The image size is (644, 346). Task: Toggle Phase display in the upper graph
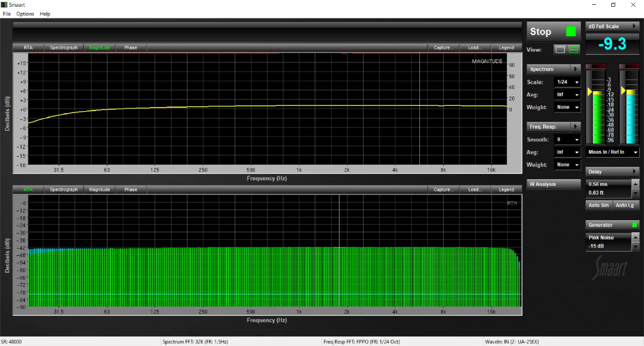[130, 48]
